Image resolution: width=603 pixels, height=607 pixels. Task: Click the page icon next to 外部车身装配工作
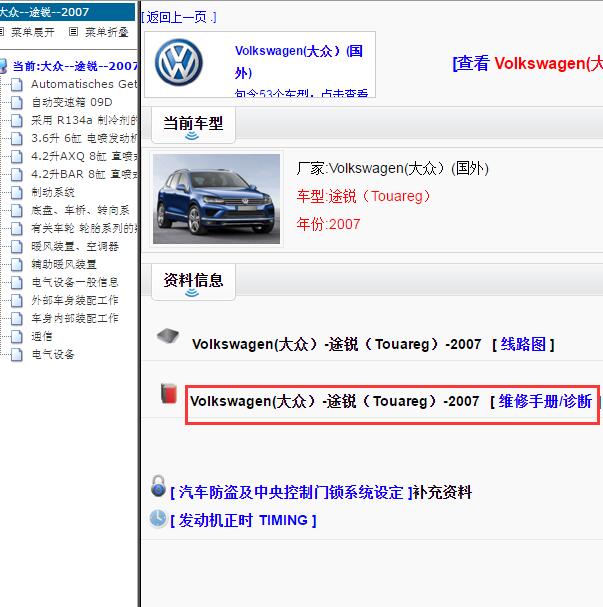pos(16,300)
